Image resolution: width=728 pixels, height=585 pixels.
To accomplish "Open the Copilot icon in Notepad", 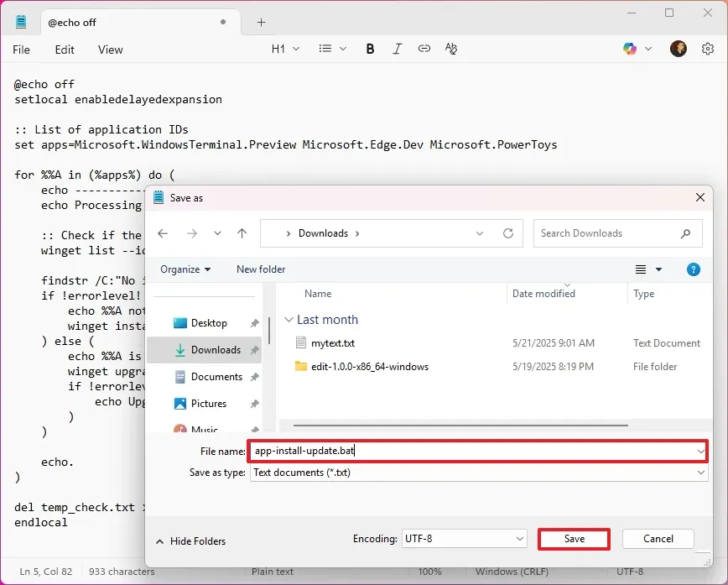I will 630,50.
